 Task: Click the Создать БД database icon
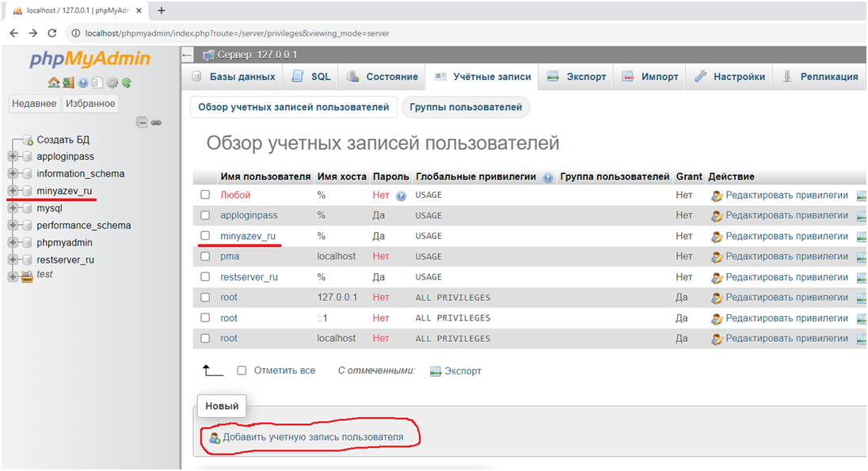click(x=27, y=140)
